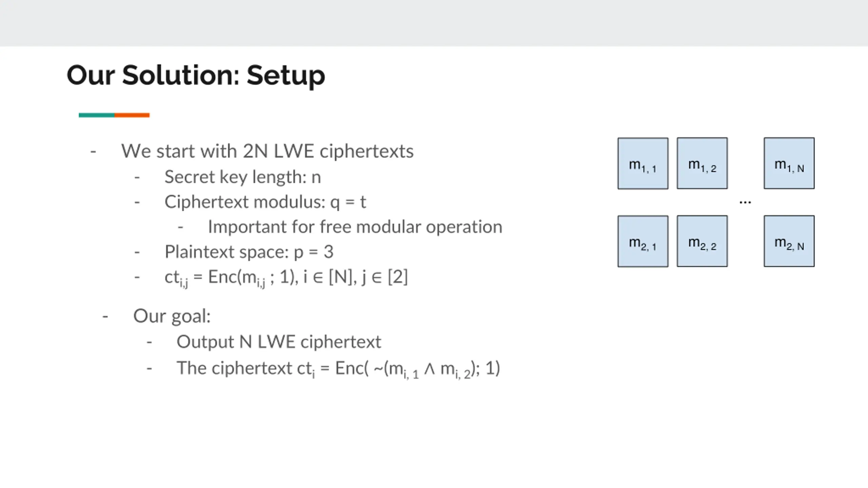
Task: Click the m2,2 message box
Action: 702,241
